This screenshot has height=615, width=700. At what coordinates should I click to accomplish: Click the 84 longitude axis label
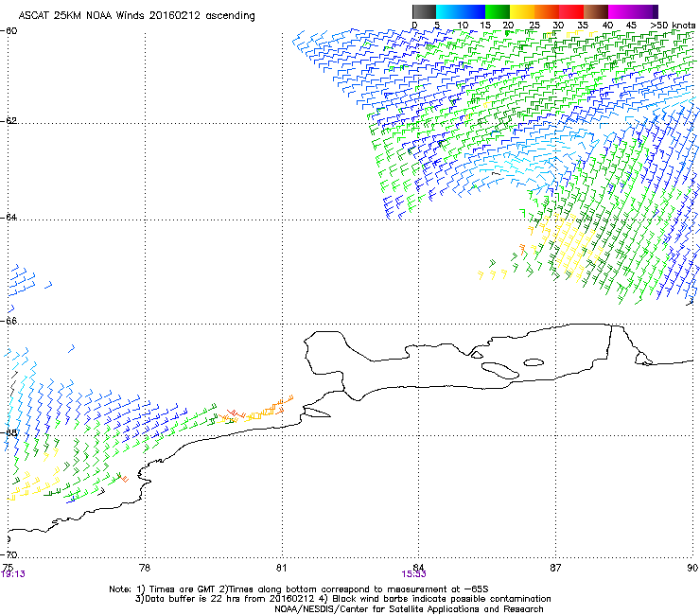(x=418, y=568)
